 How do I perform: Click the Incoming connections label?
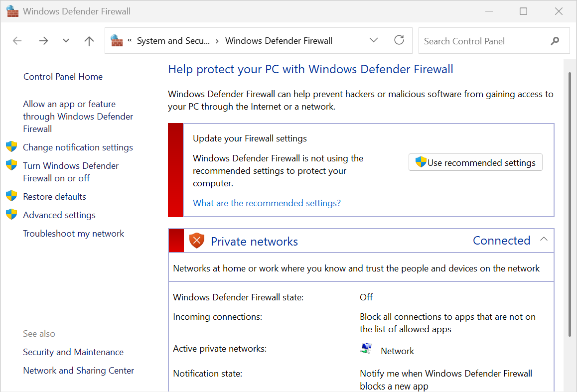point(217,317)
